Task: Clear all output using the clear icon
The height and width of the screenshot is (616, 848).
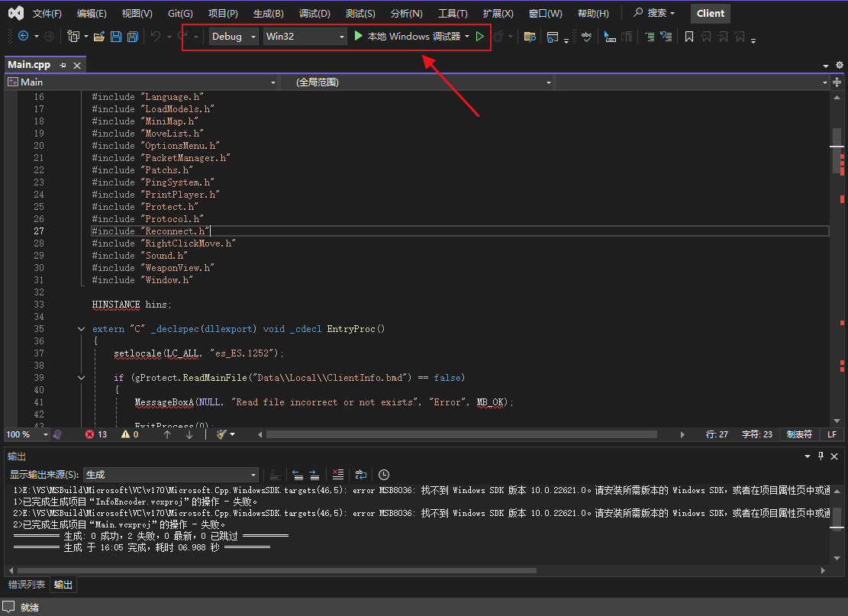Action: coord(338,474)
